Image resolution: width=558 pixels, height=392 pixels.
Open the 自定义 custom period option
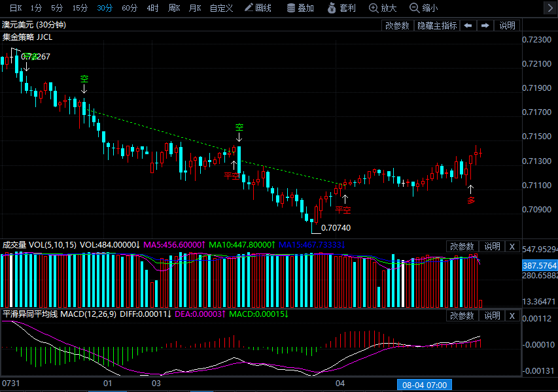pyautogui.click(x=221, y=8)
